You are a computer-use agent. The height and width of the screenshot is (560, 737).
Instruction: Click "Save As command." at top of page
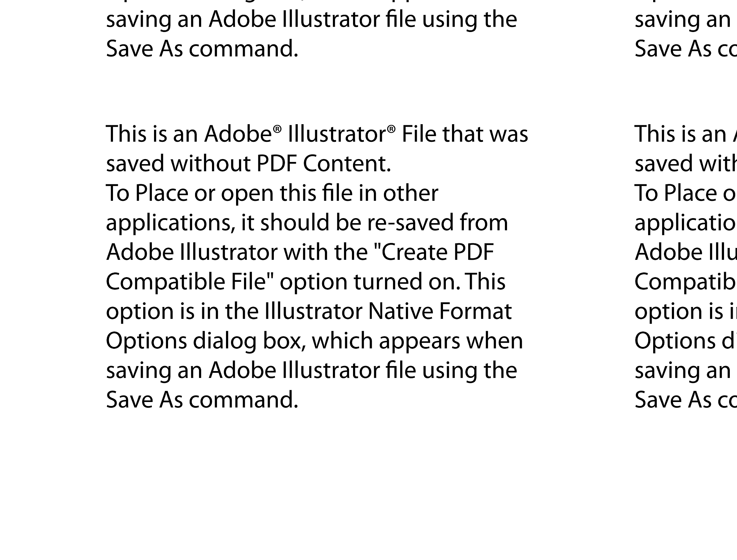(x=202, y=49)
